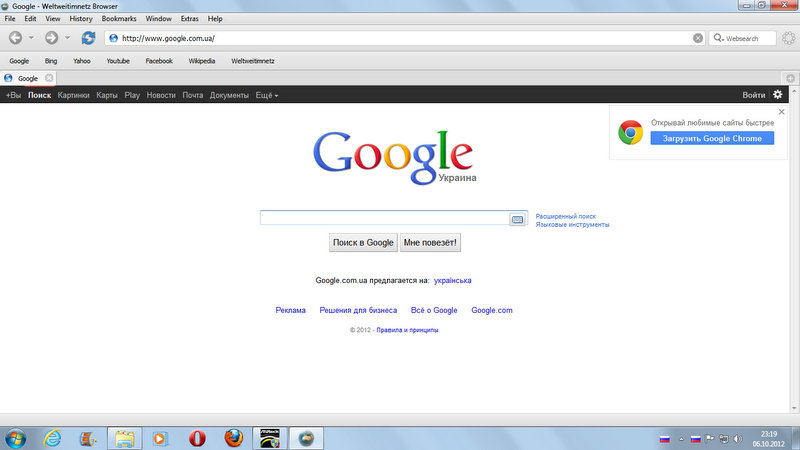
Task: Go forward using the forward arrow button
Action: tap(51, 38)
